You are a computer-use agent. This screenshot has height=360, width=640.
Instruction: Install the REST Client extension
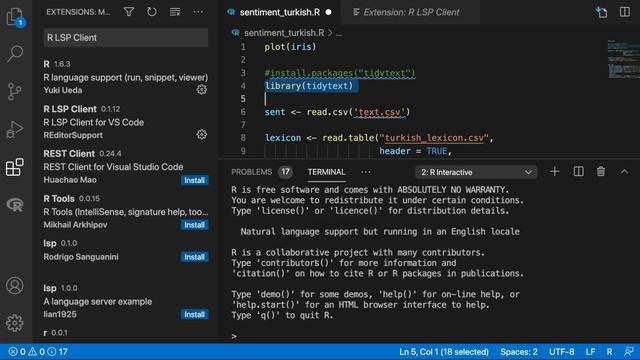[x=194, y=180]
